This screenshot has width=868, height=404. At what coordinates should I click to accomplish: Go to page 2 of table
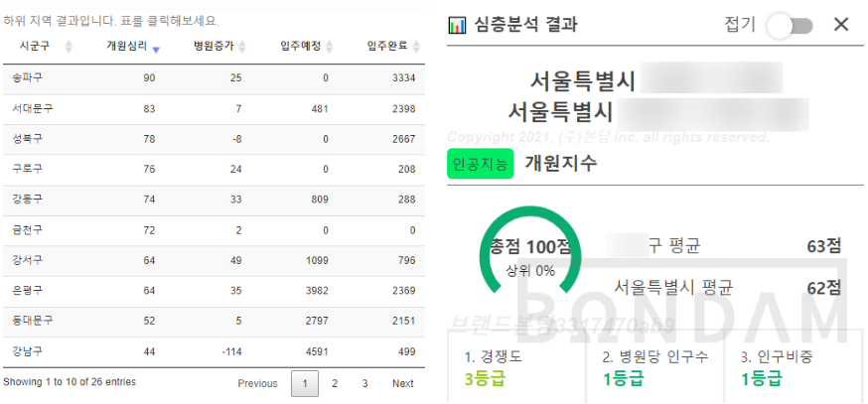pyautogui.click(x=335, y=383)
